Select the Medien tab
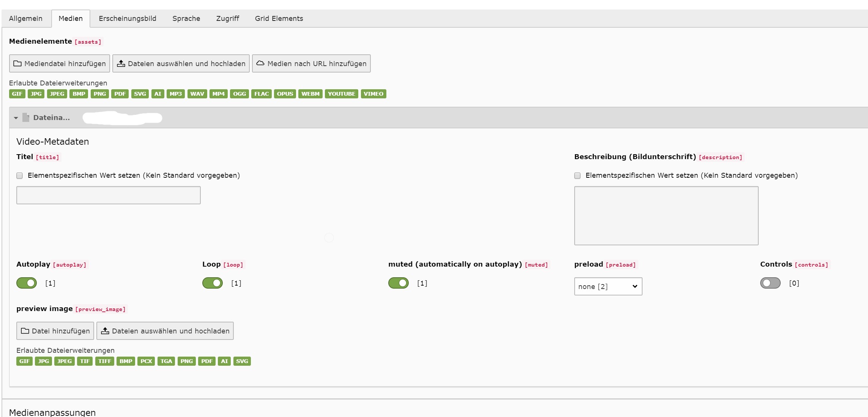Screen dimensions: 868x417 [71, 19]
